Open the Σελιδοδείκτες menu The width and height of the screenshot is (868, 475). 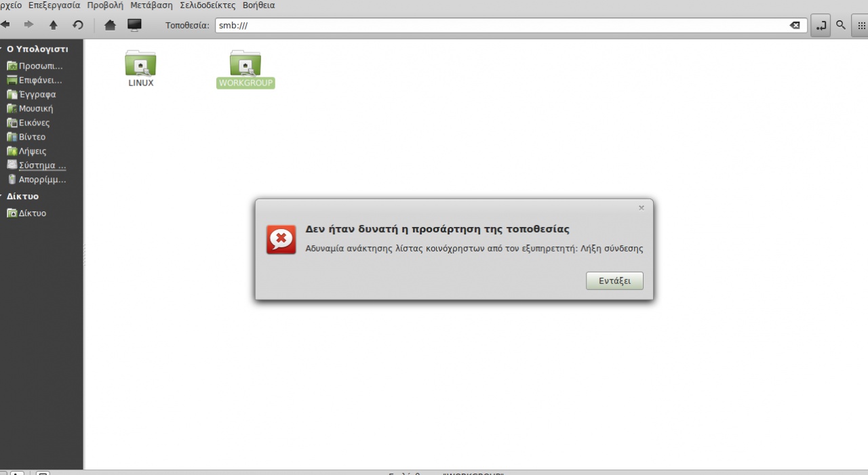[x=208, y=5]
